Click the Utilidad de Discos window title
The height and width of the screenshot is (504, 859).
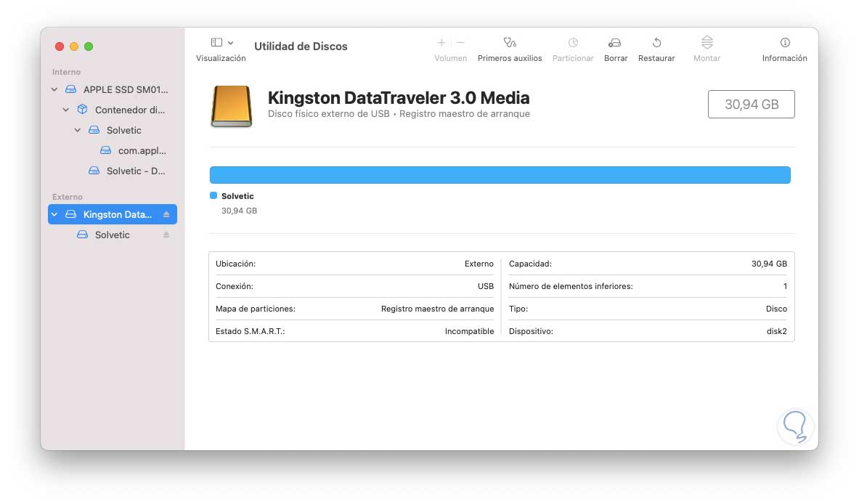click(x=301, y=46)
